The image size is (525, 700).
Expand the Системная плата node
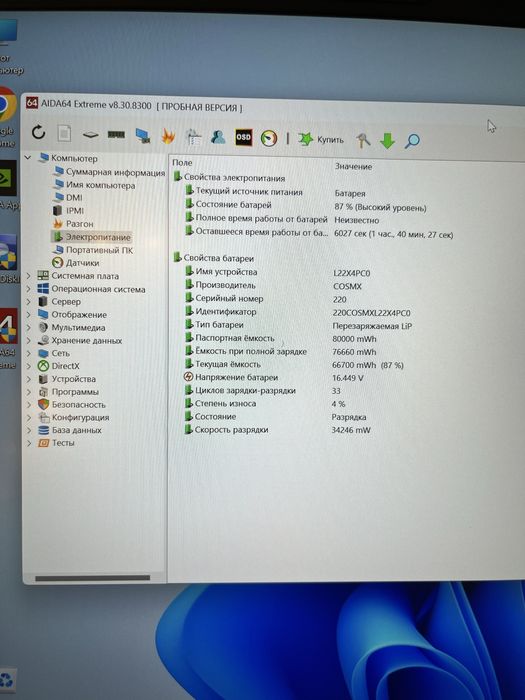(29, 276)
